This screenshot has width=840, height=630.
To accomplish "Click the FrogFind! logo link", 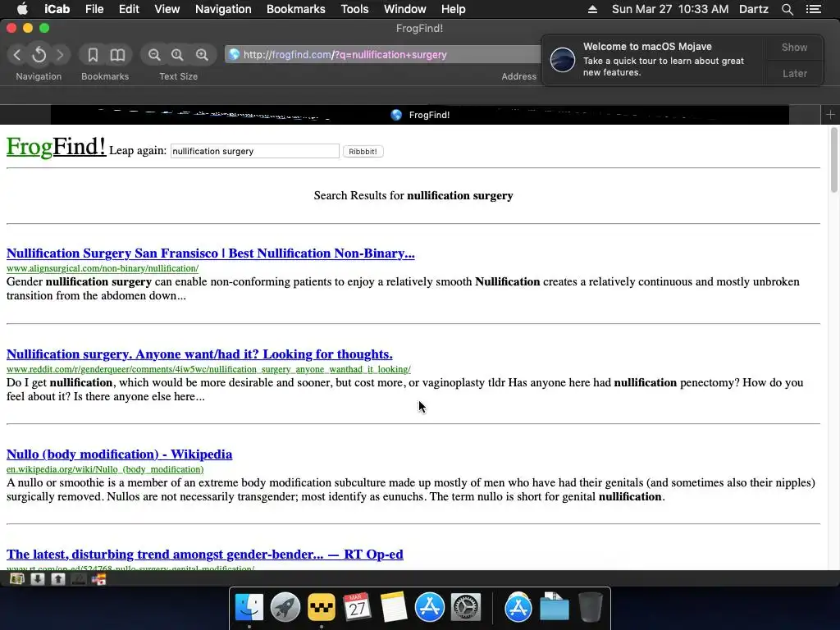I will pos(57,146).
